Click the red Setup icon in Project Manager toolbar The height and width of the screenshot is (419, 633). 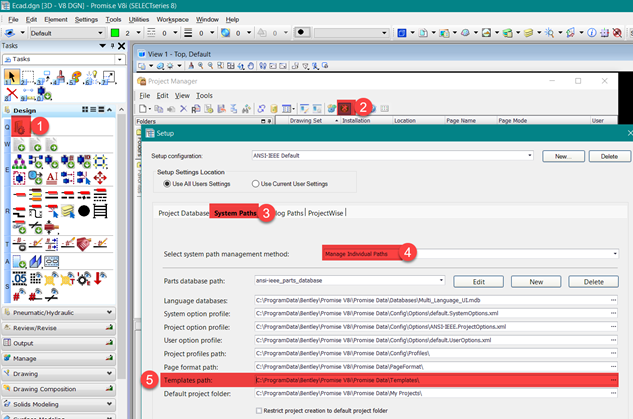345,107
